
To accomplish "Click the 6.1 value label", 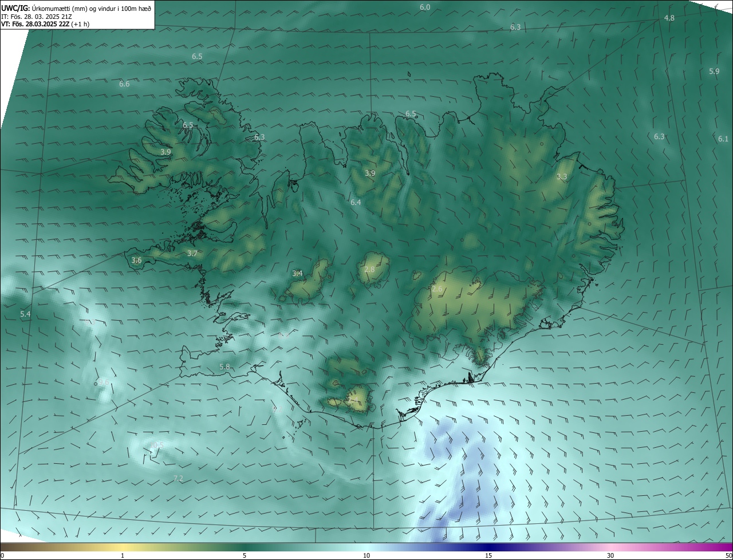I will 723,139.
